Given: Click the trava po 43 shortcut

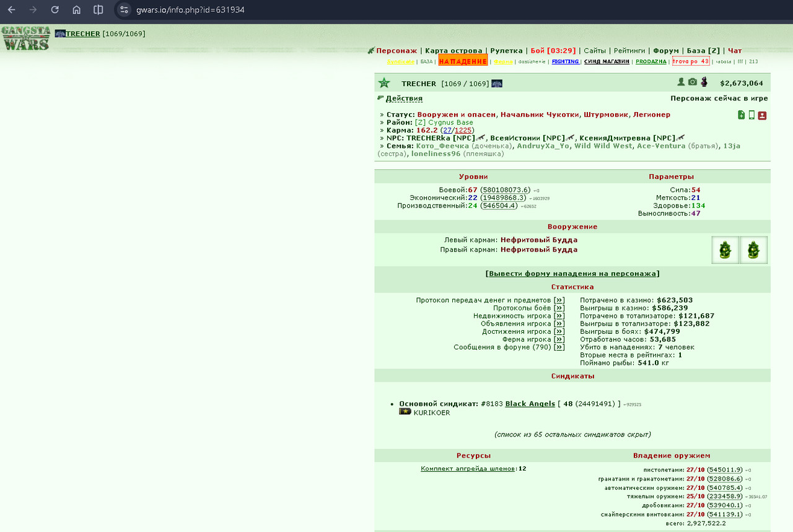Looking at the screenshot, I should [x=691, y=61].
